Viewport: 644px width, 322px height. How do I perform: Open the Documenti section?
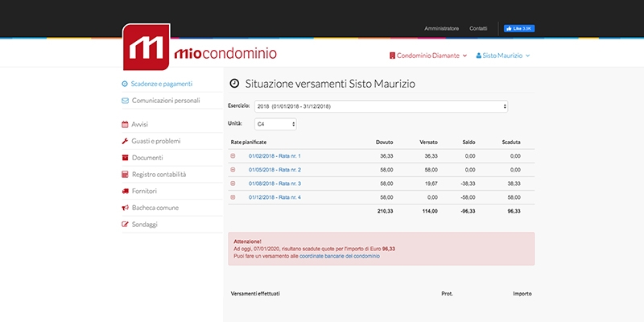click(147, 158)
